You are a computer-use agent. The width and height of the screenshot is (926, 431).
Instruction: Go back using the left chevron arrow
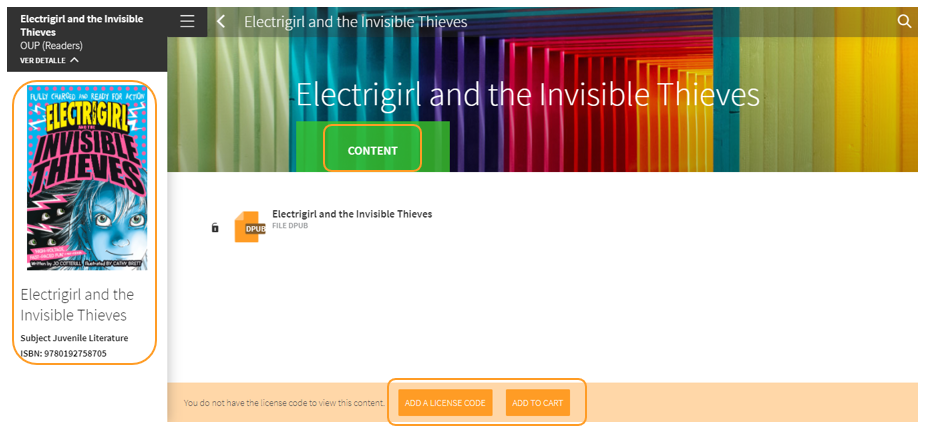click(221, 21)
